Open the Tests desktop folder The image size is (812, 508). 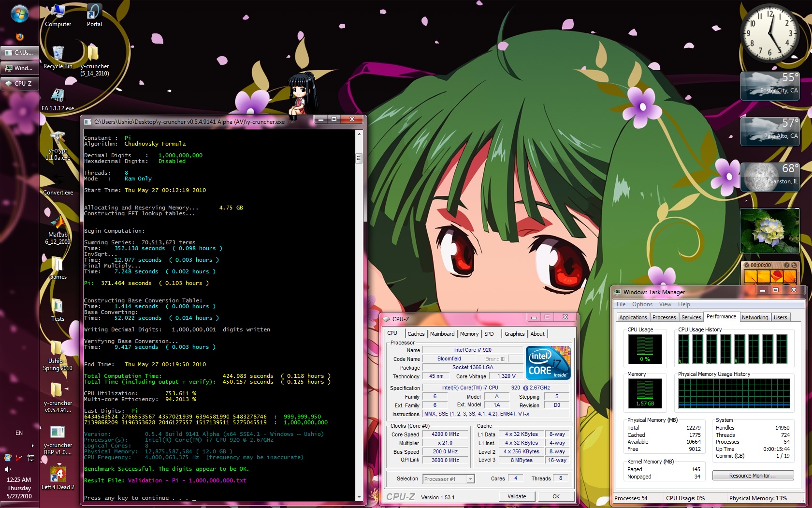58,310
